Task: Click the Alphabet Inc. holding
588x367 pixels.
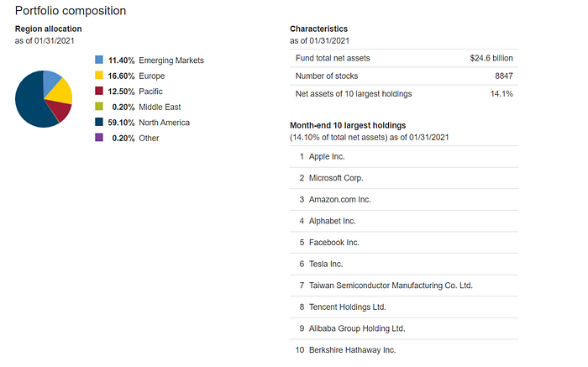Action: 333,221
